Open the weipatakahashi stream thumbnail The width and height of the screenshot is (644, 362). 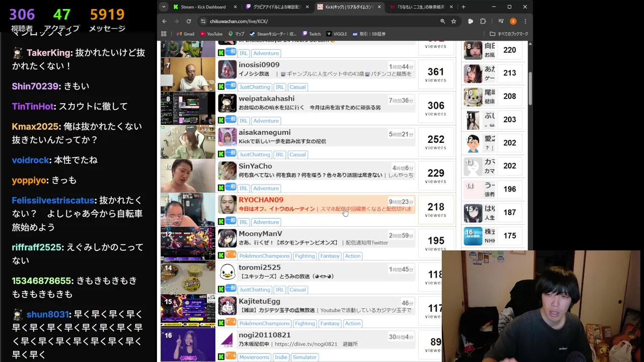click(188, 108)
